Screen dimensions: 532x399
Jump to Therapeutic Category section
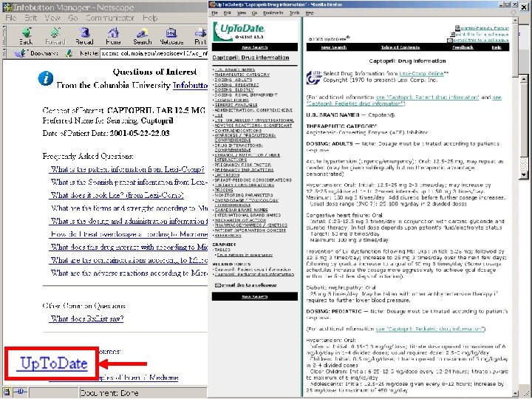(242, 75)
